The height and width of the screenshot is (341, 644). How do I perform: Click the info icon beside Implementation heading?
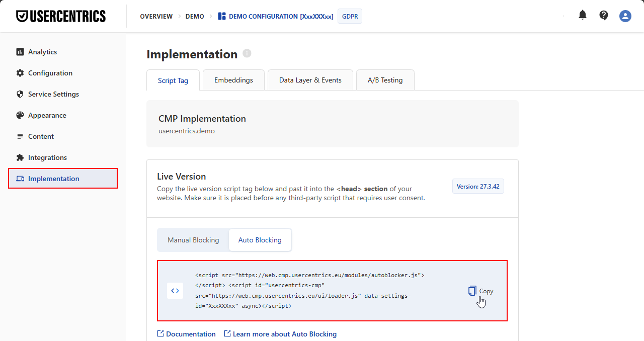coord(247,53)
